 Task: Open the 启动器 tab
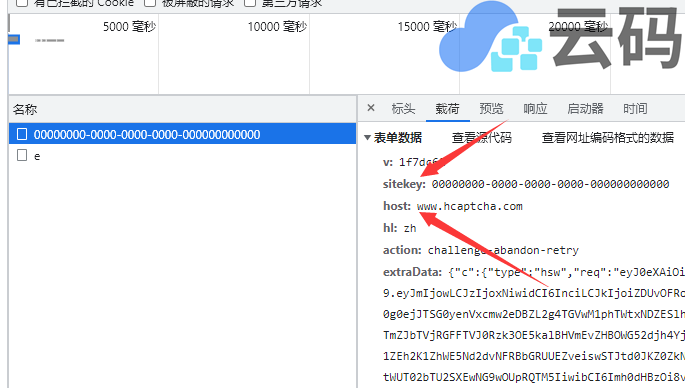pos(585,108)
